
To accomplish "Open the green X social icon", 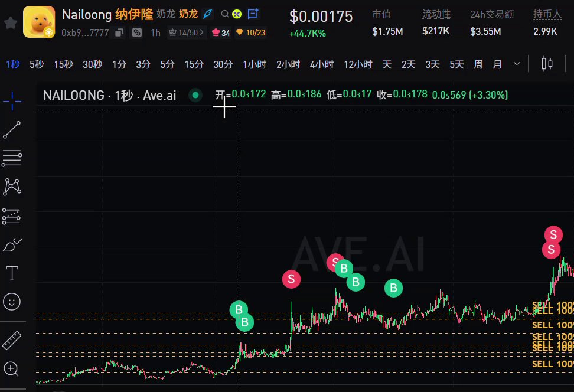I will [237, 14].
